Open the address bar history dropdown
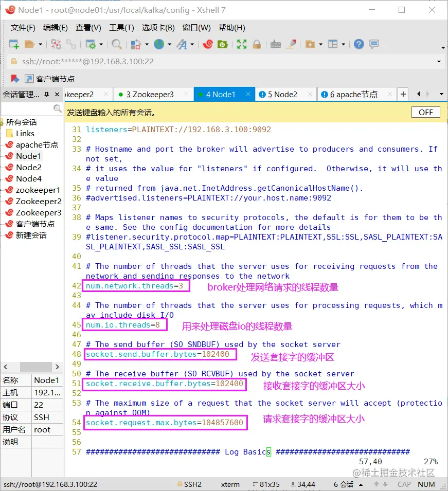The height and width of the screenshot is (491, 448). pos(439,62)
